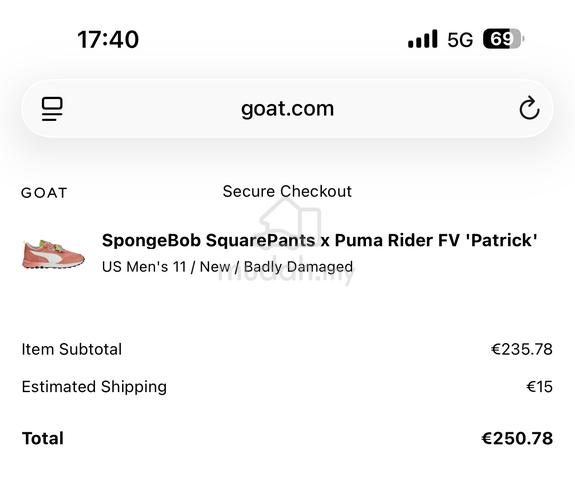Select the Secure Checkout heading

[287, 191]
